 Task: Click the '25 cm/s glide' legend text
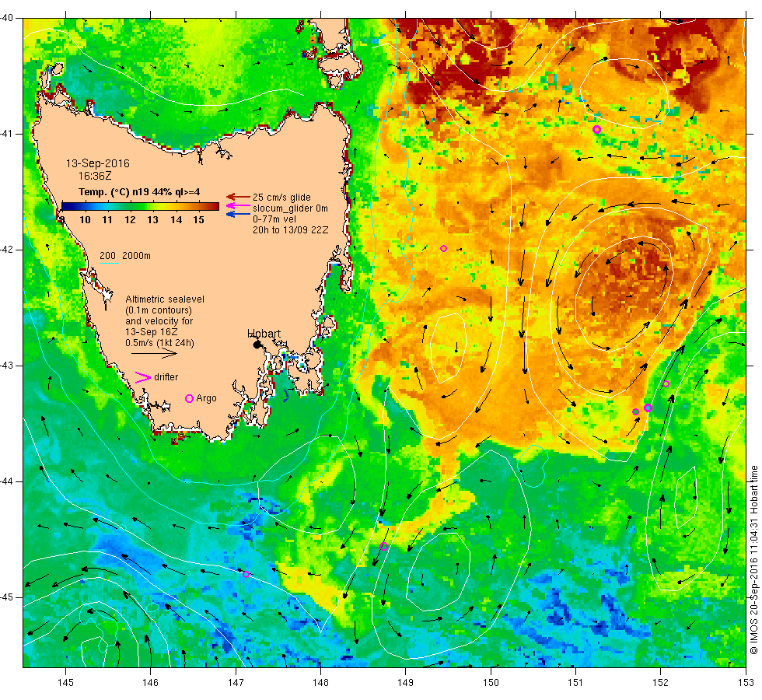tap(281, 198)
